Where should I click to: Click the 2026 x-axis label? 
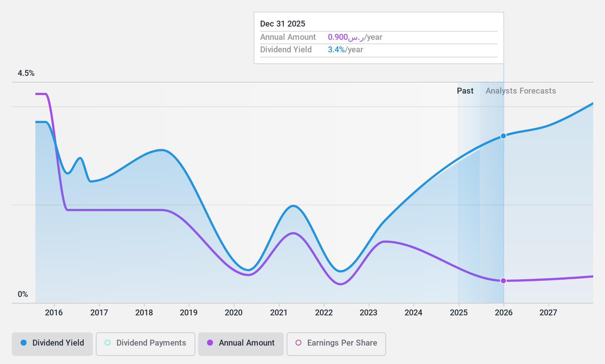coord(504,313)
